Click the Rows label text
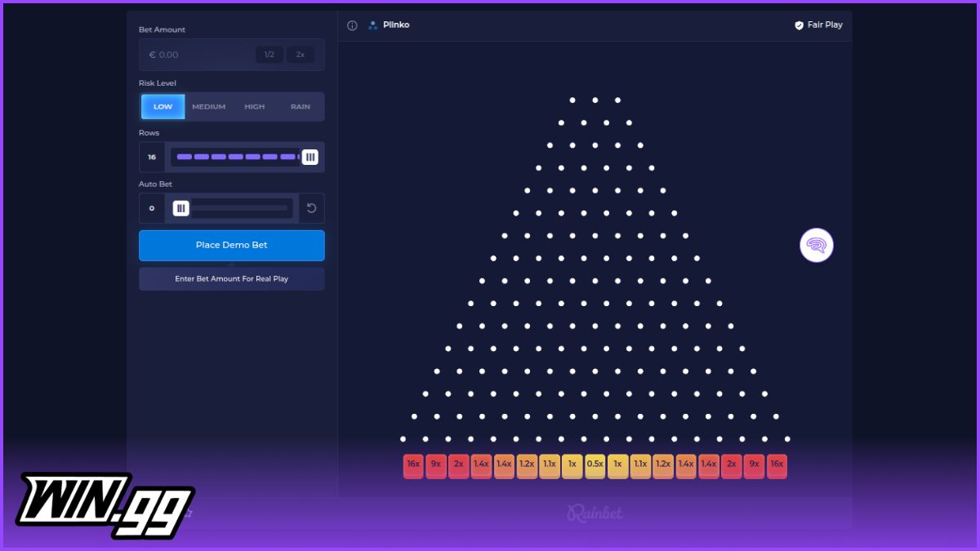980x551 pixels. tap(149, 133)
